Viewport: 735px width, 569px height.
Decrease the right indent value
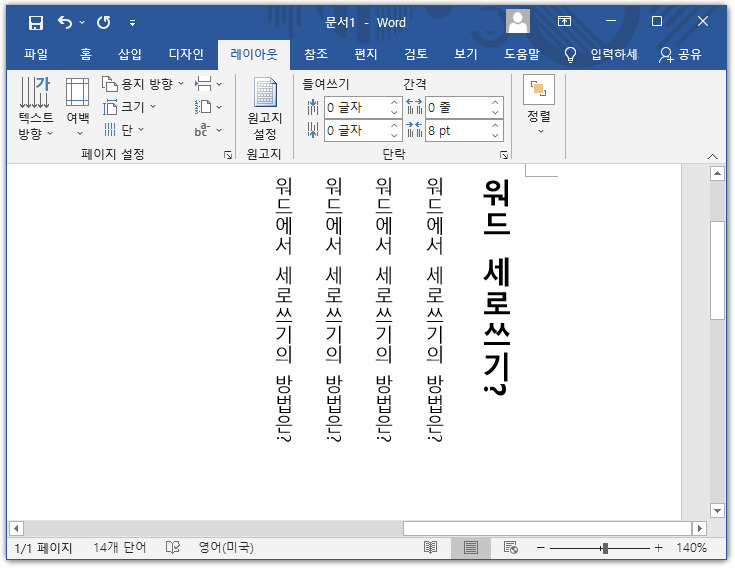[394, 135]
